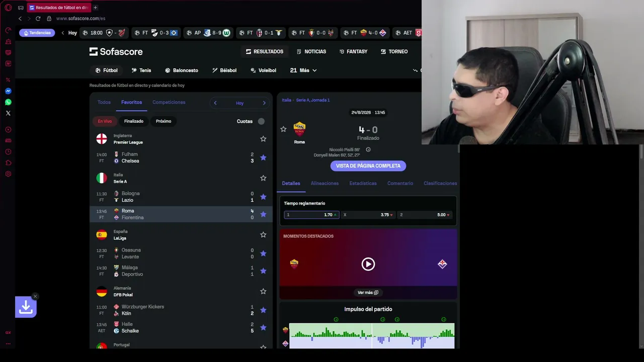644x362 pixels.
Task: Unfavorite the Bologna vs Lazio match
Action: point(263,197)
